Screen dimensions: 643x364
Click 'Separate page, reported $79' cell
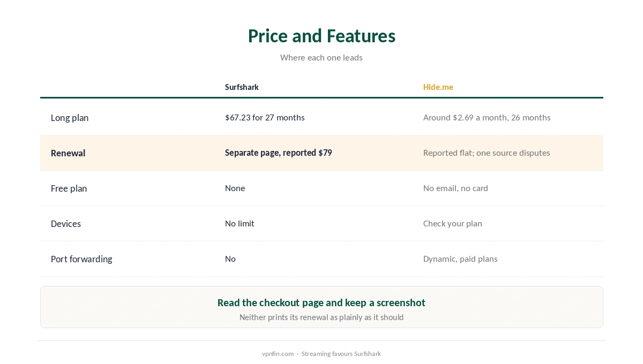tap(279, 153)
